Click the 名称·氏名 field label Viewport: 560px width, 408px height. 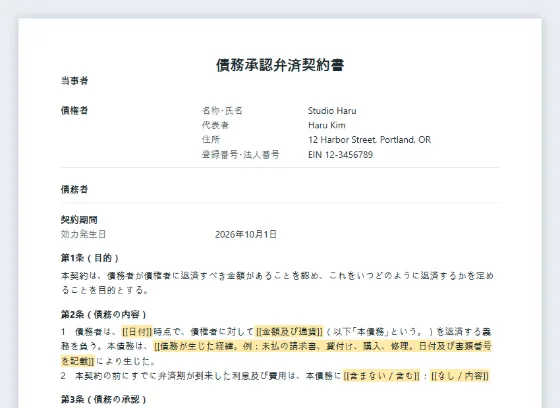[x=222, y=110]
